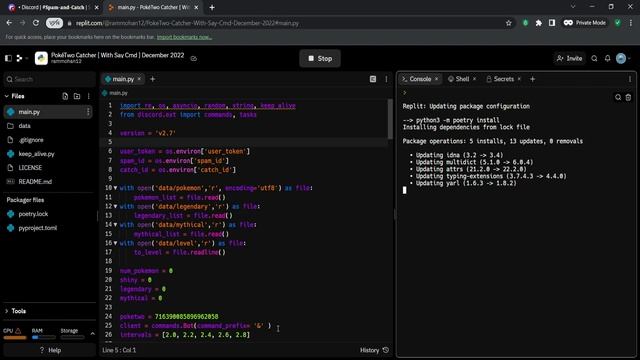Fold code block at line 12
This screenshot has height=360, width=640.
(116, 207)
